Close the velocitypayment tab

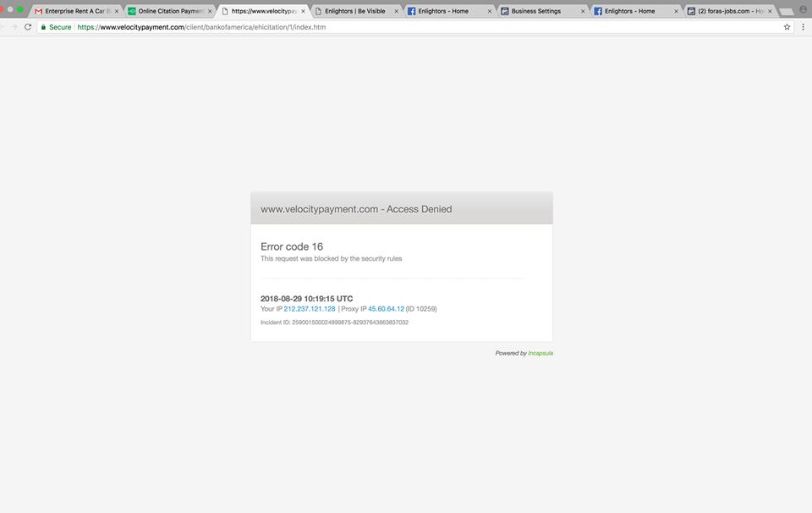click(303, 11)
